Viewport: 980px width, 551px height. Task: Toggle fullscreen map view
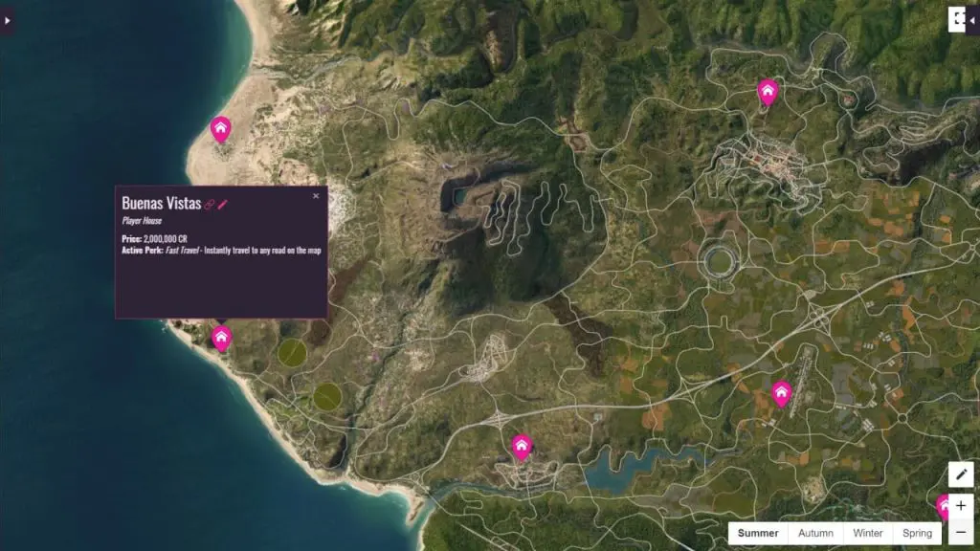(x=960, y=19)
